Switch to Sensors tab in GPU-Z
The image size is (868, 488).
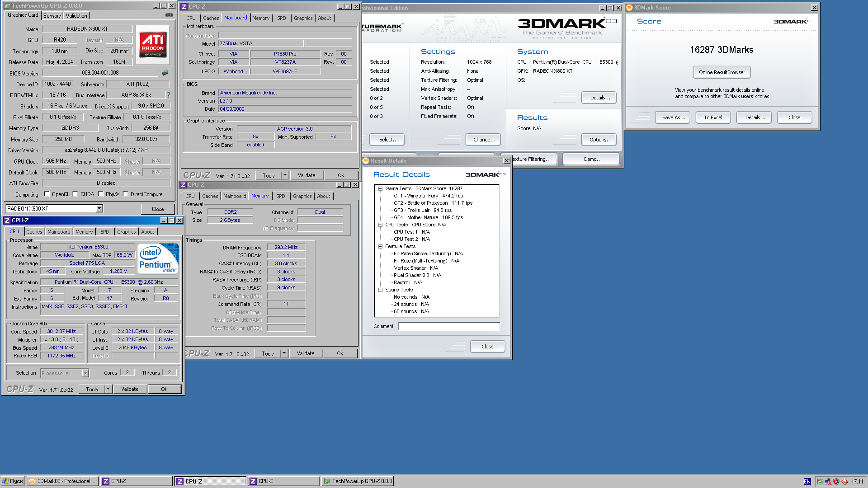(52, 15)
